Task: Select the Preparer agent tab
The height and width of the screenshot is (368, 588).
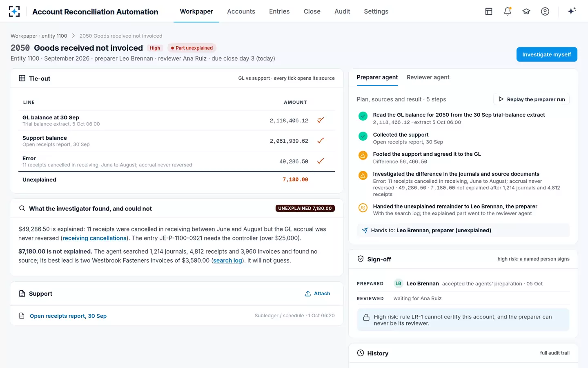Action: [377, 77]
